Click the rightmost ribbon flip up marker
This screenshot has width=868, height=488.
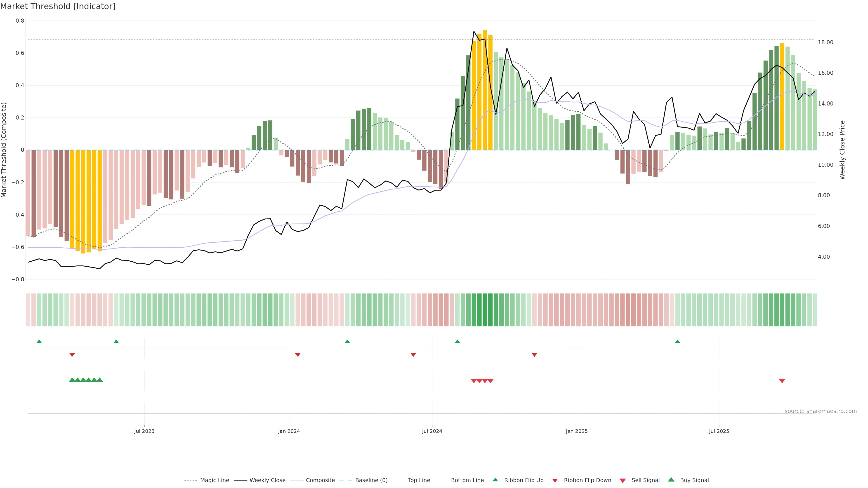tap(677, 342)
